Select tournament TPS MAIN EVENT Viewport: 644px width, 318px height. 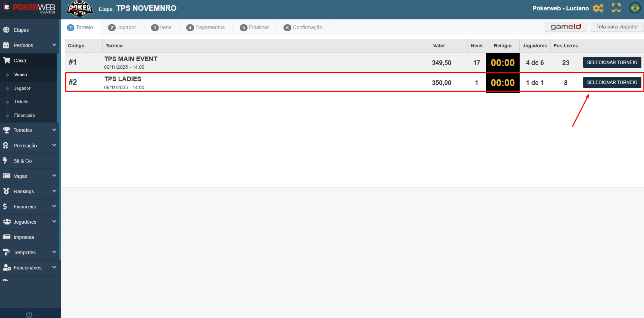point(612,62)
